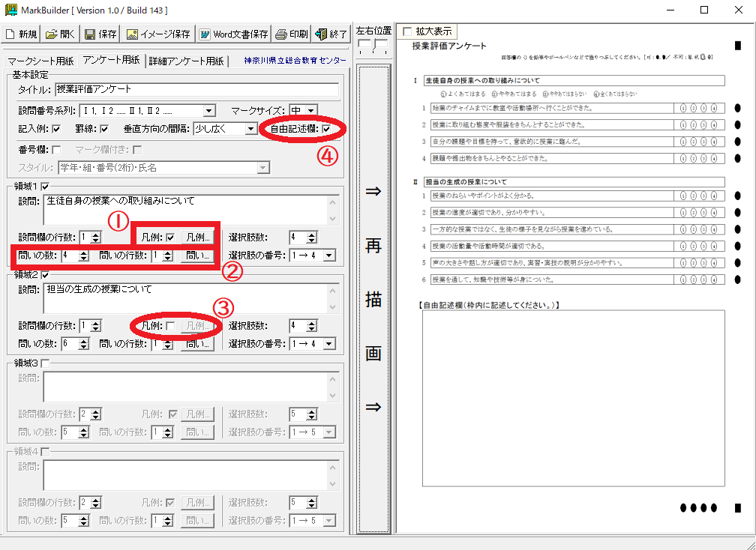
Task: Click the タイトル text field
Action: tap(196, 90)
